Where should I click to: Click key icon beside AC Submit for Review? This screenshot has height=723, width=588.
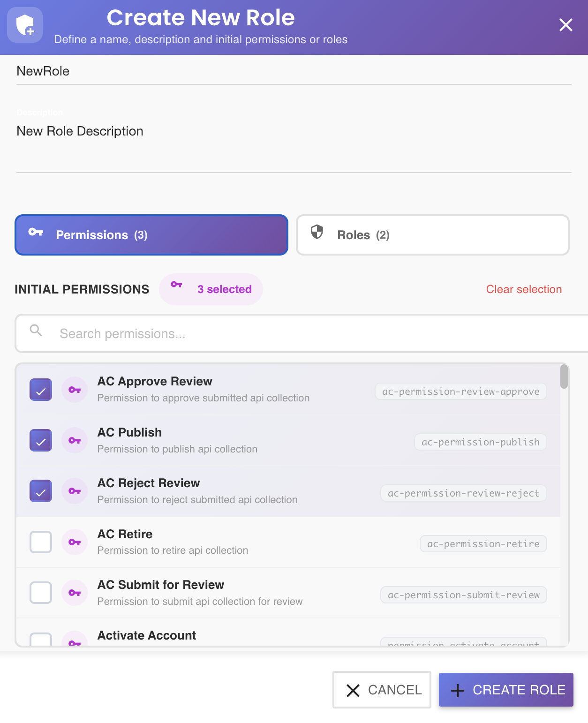pyautogui.click(x=75, y=593)
